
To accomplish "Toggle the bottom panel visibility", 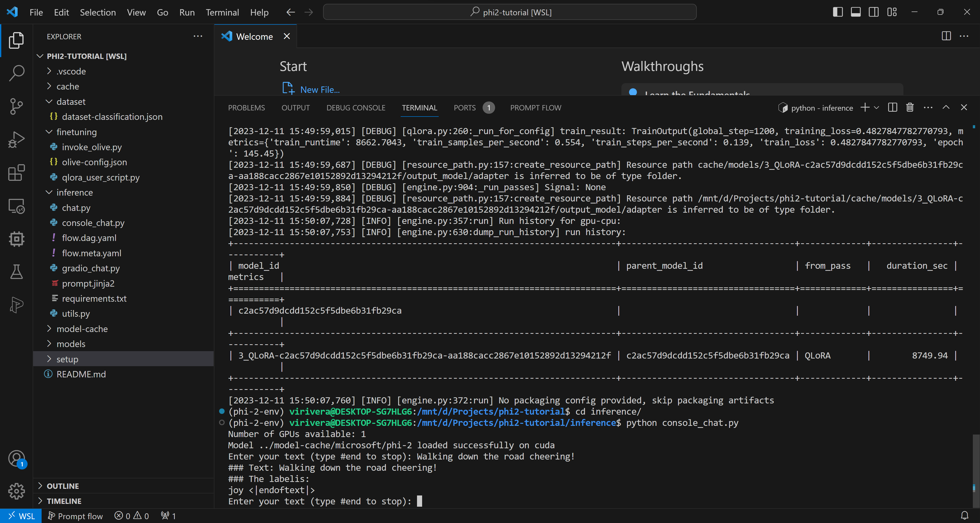I will 856,12.
